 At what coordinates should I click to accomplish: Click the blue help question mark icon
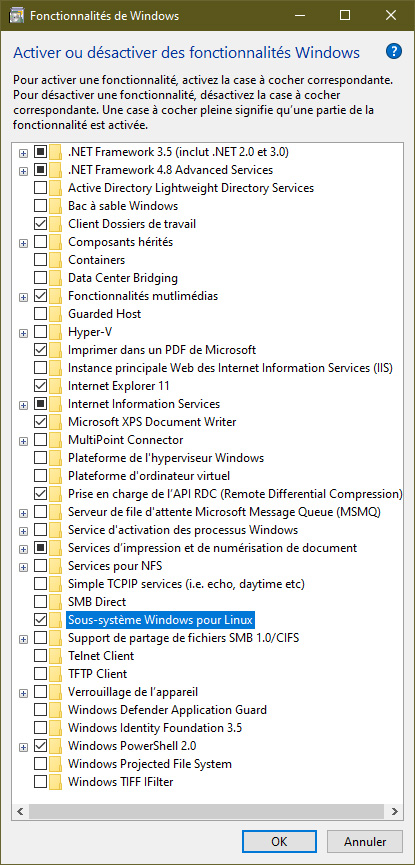(x=393, y=52)
